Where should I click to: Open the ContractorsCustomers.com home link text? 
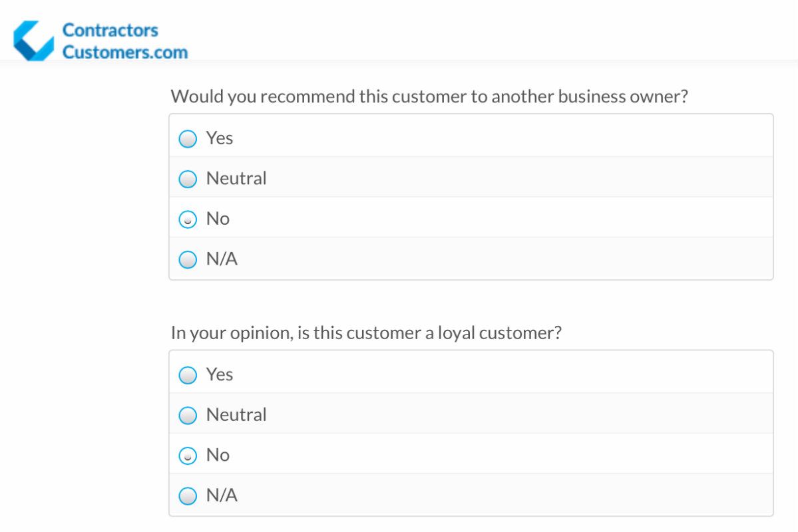click(124, 41)
